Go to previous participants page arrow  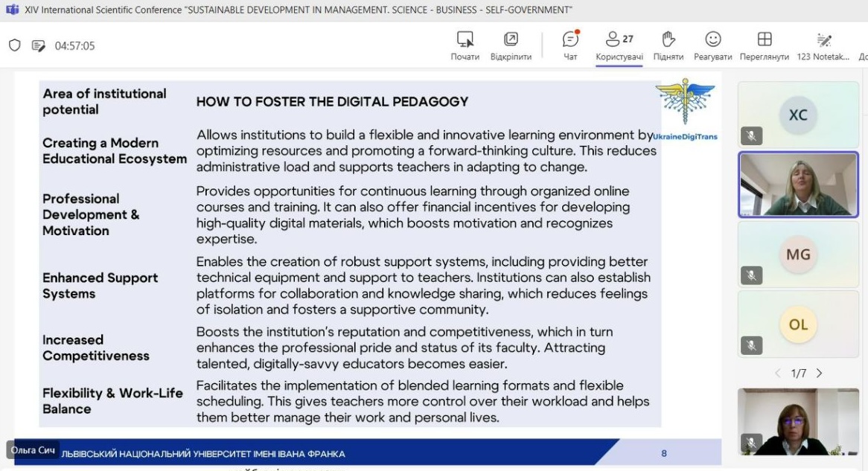tap(778, 373)
